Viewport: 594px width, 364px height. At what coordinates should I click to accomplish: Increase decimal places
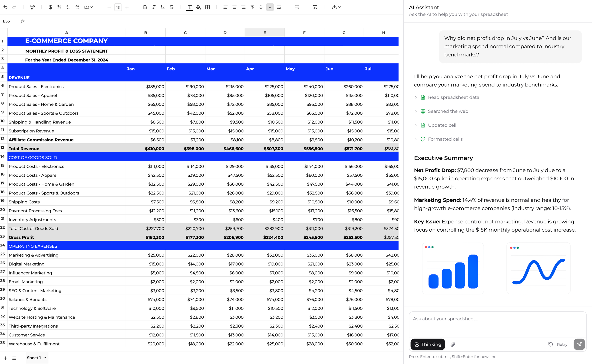pyautogui.click(x=77, y=7)
